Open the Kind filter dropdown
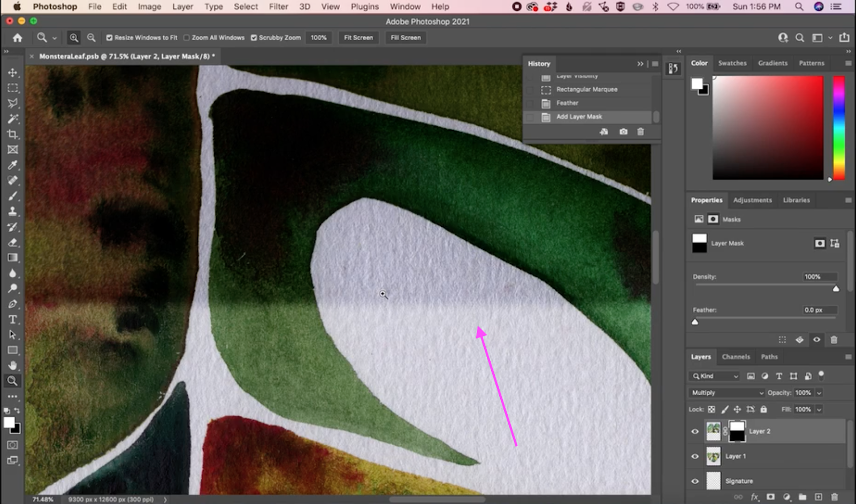 [x=714, y=376]
